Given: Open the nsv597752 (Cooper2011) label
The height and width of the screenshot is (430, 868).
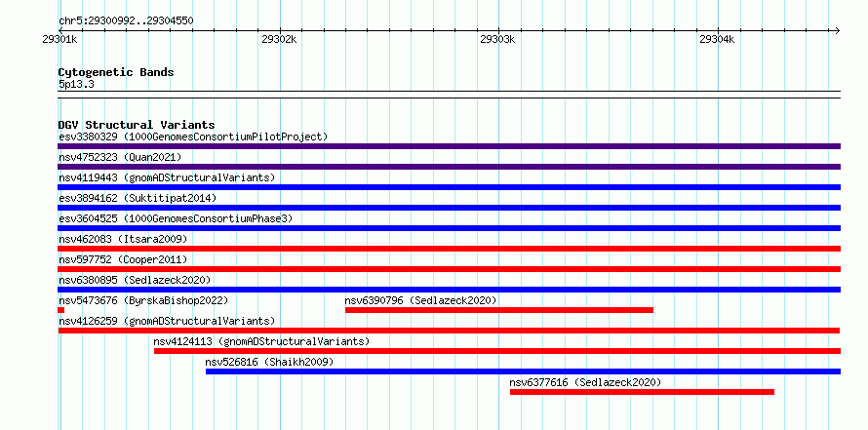Looking at the screenshot, I should [x=123, y=259].
